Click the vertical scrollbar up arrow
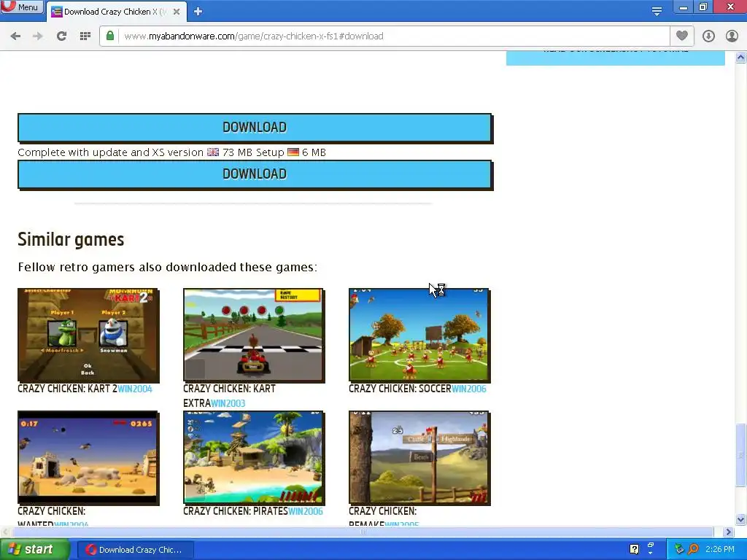Screen dimensions: 747x560 tap(740, 57)
